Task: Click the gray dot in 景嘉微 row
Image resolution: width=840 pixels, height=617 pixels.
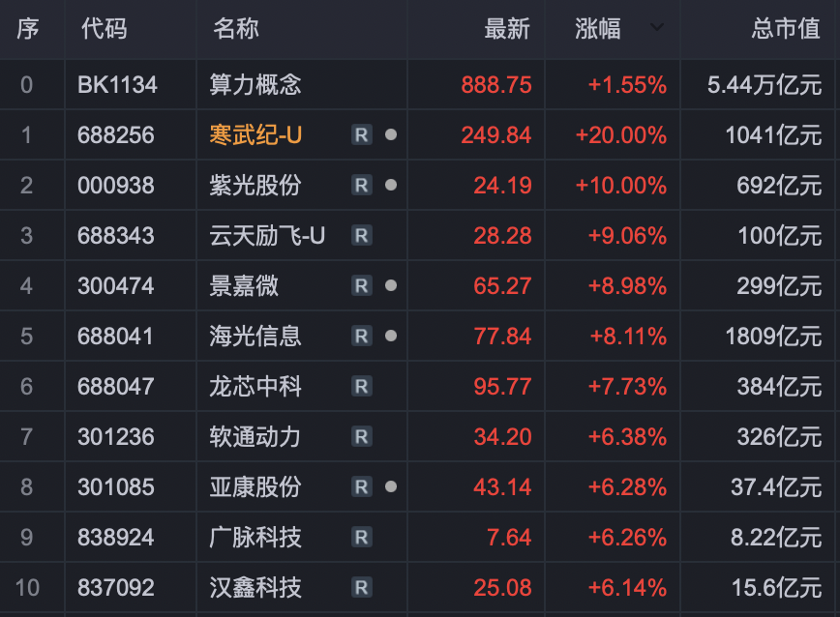Action: click(390, 285)
